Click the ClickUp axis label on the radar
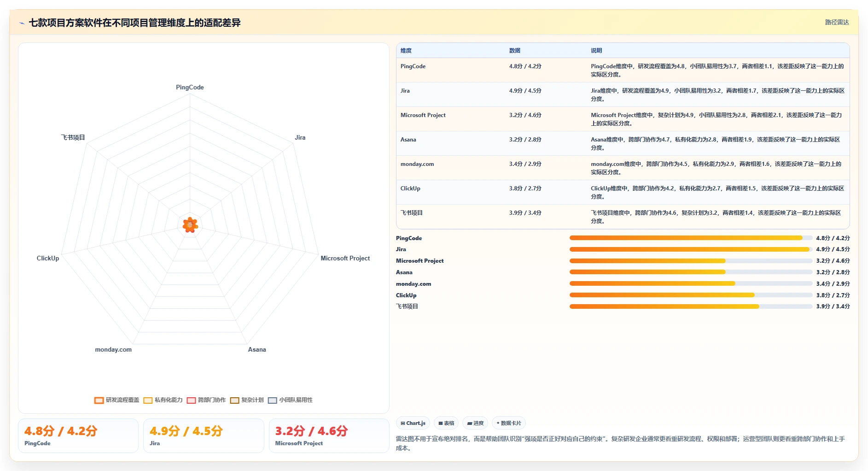The width and height of the screenshot is (868, 471). pyautogui.click(x=48, y=258)
